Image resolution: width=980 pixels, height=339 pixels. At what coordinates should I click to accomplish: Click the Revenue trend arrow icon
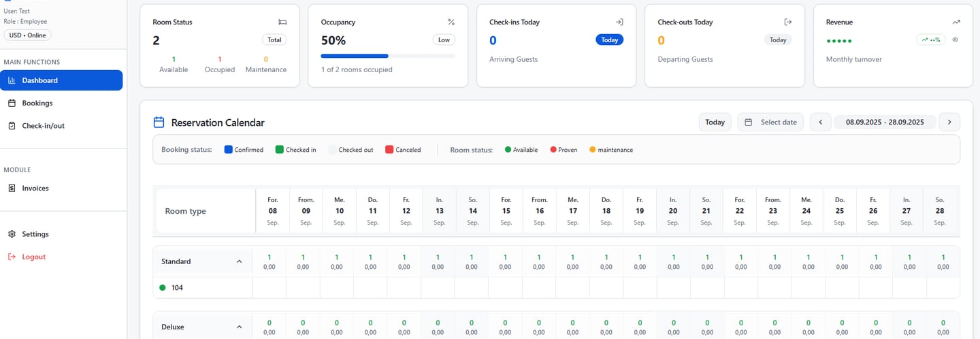(956, 22)
